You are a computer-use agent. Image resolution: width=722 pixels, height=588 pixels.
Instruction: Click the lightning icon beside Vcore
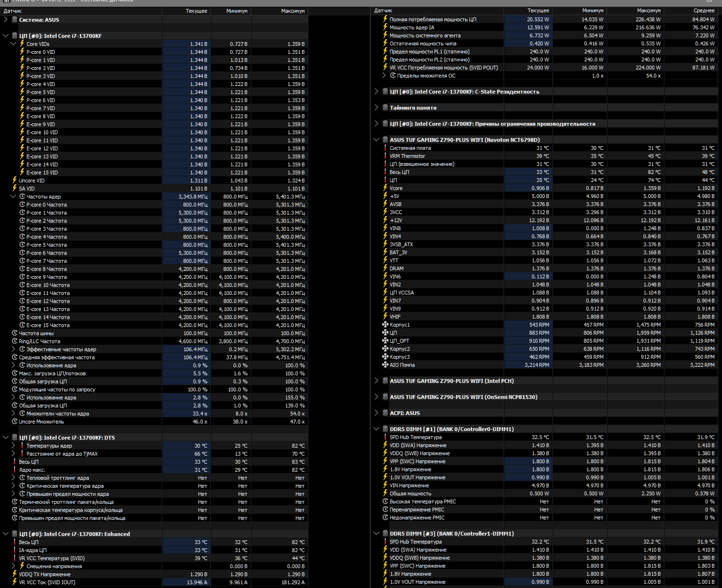pos(385,188)
